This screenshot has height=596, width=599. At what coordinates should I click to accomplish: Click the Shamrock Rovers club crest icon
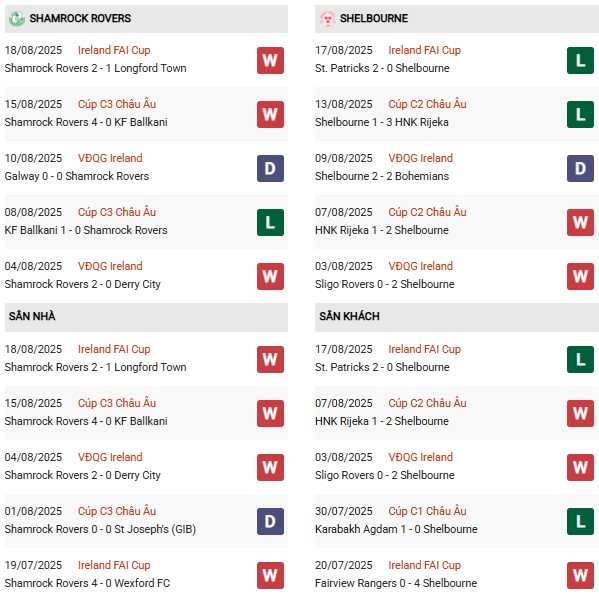coord(16,18)
